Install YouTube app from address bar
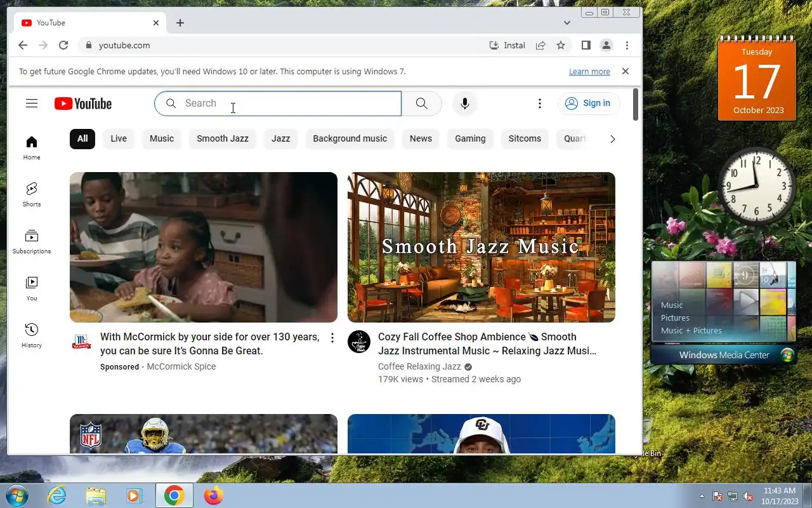The image size is (812, 508). coord(507,45)
